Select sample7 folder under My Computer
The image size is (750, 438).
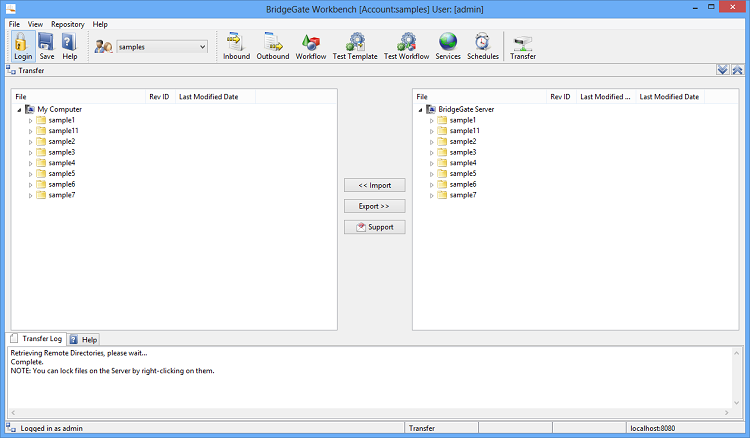(62, 195)
